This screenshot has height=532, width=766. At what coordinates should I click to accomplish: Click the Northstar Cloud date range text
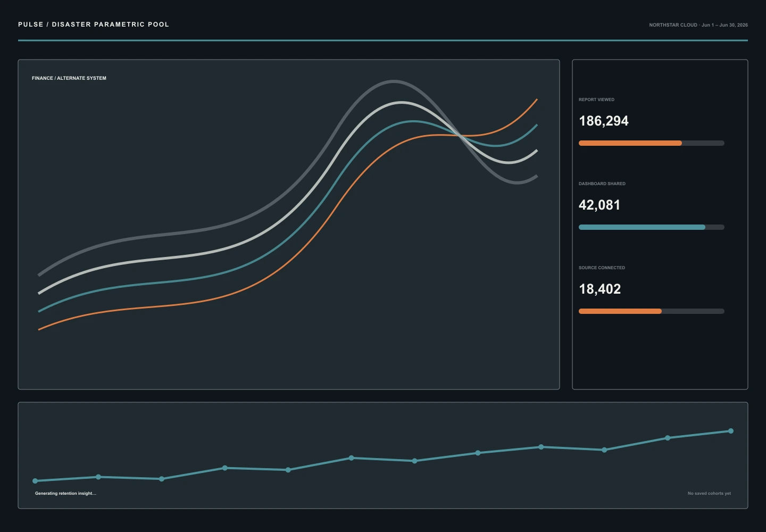click(x=698, y=25)
